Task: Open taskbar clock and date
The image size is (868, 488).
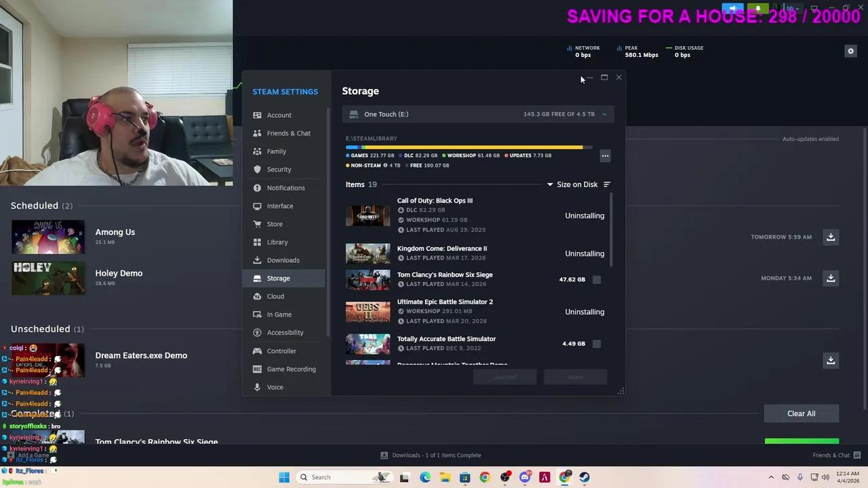Action: [x=848, y=477]
